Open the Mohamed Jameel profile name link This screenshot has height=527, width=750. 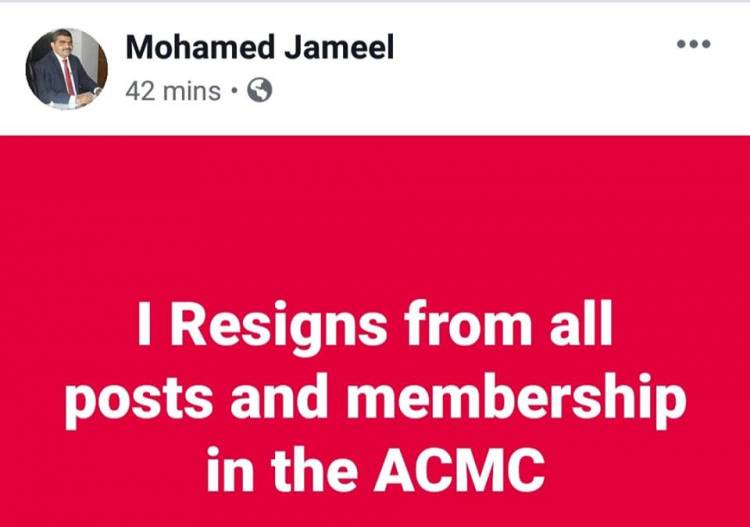(260, 47)
